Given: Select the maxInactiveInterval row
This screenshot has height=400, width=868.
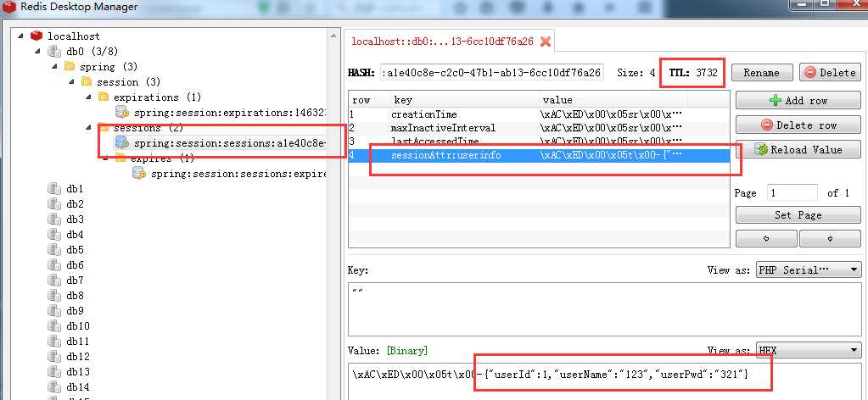Looking at the screenshot, I should (x=539, y=128).
